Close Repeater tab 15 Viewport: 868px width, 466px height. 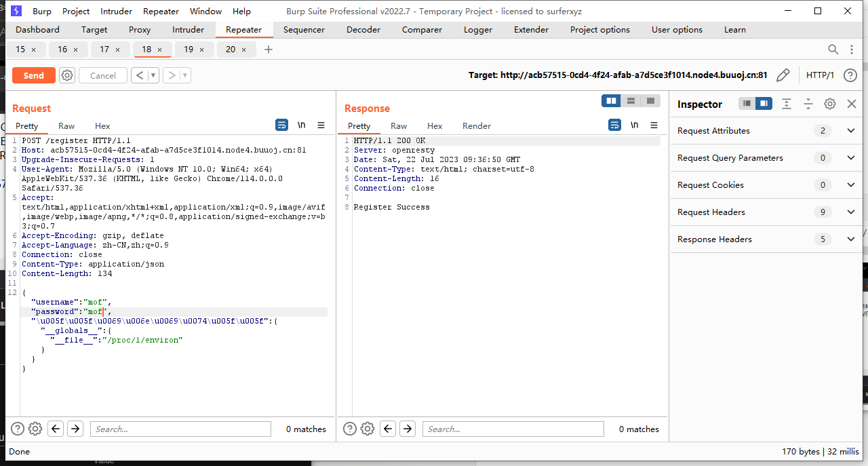point(34,50)
